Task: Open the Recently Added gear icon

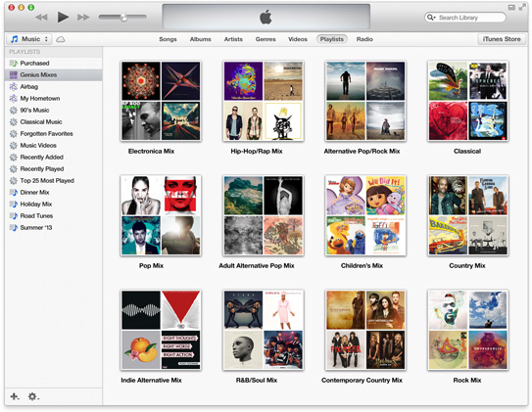Action: coord(14,157)
